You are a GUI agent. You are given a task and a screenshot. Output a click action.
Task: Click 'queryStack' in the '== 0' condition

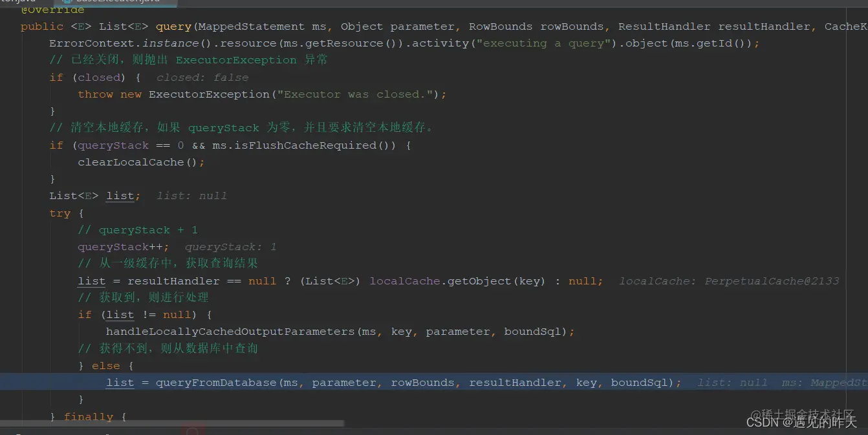point(113,145)
